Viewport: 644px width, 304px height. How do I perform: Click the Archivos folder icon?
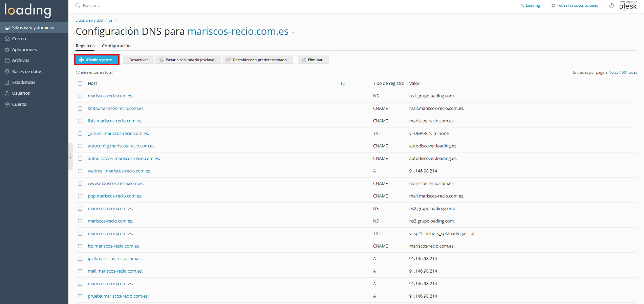(x=7, y=61)
